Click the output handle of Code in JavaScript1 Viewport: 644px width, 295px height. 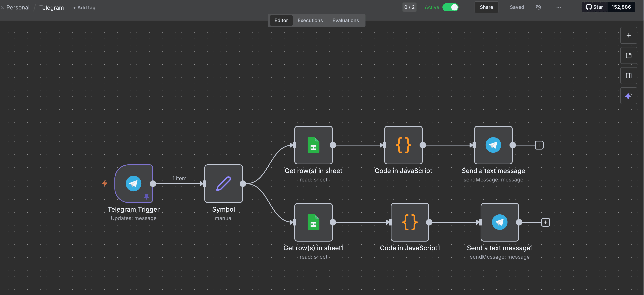coord(429,222)
